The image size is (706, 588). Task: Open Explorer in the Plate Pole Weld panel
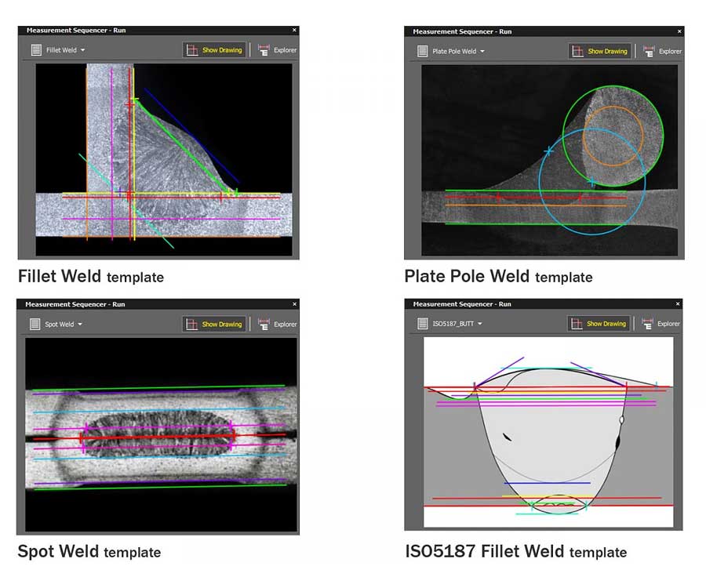[662, 52]
